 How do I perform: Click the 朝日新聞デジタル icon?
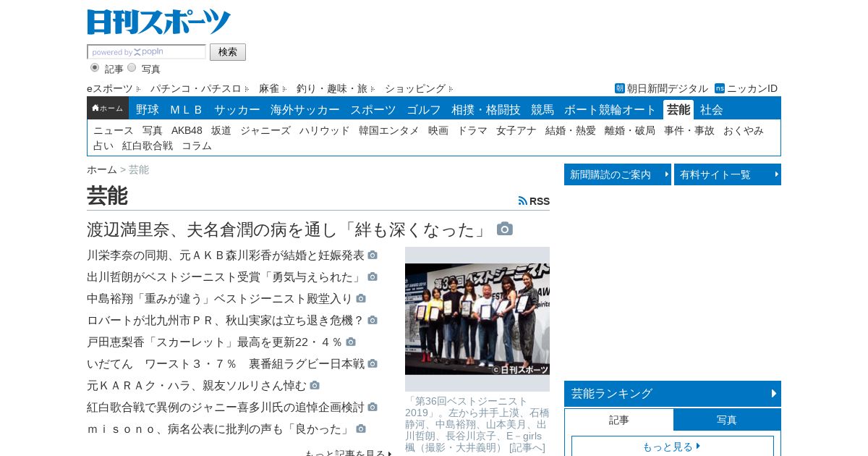(x=620, y=88)
